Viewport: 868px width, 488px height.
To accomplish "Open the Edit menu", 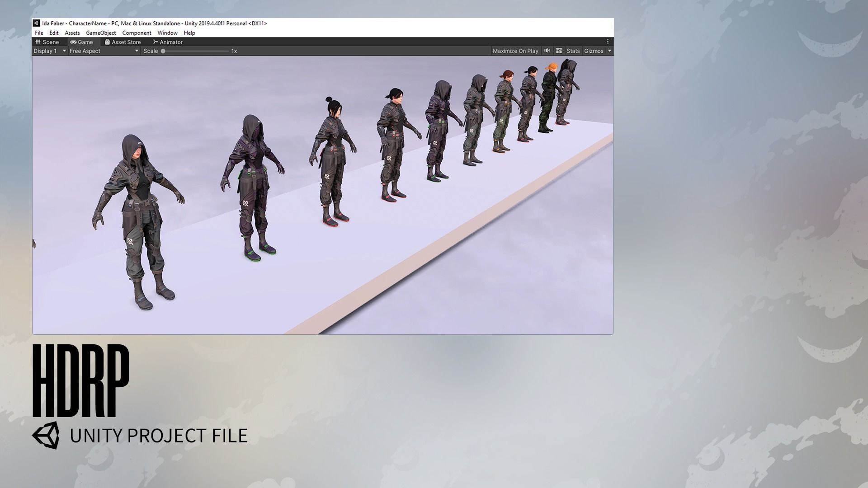I will (x=54, y=33).
